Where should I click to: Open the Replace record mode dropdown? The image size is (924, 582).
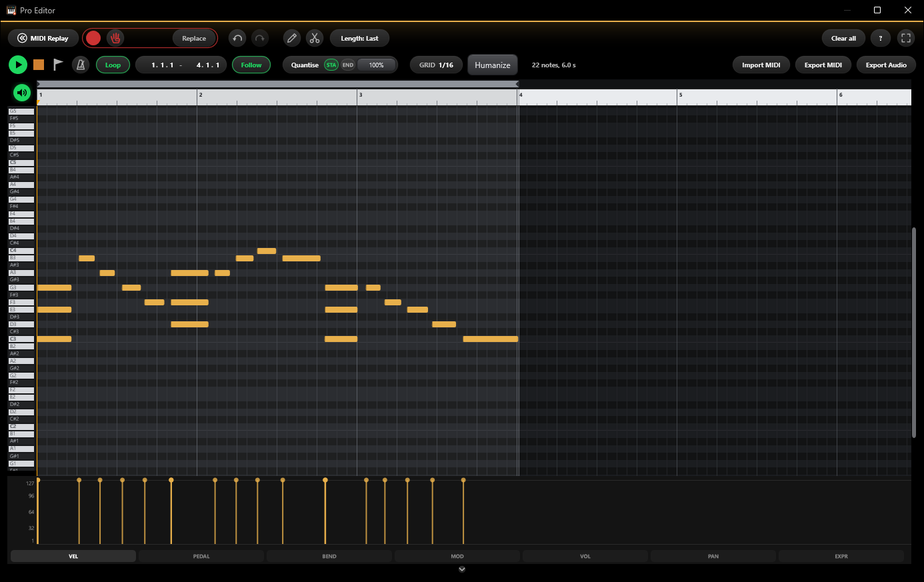194,38
